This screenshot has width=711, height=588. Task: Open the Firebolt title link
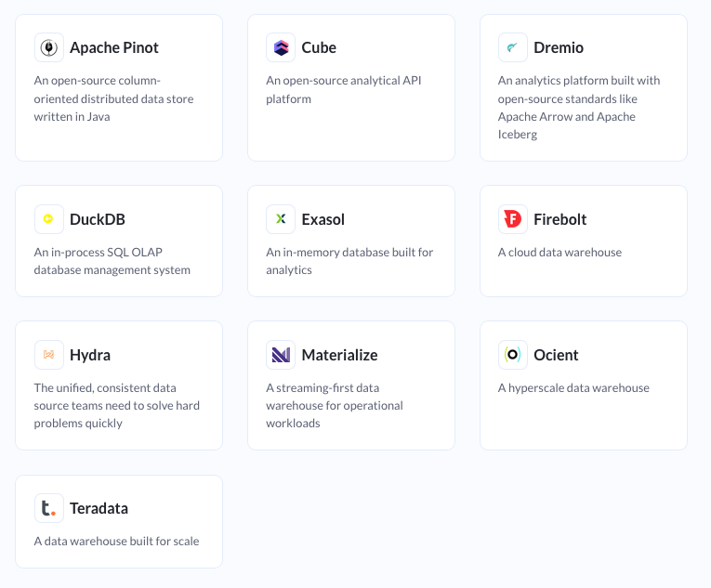tap(560, 219)
